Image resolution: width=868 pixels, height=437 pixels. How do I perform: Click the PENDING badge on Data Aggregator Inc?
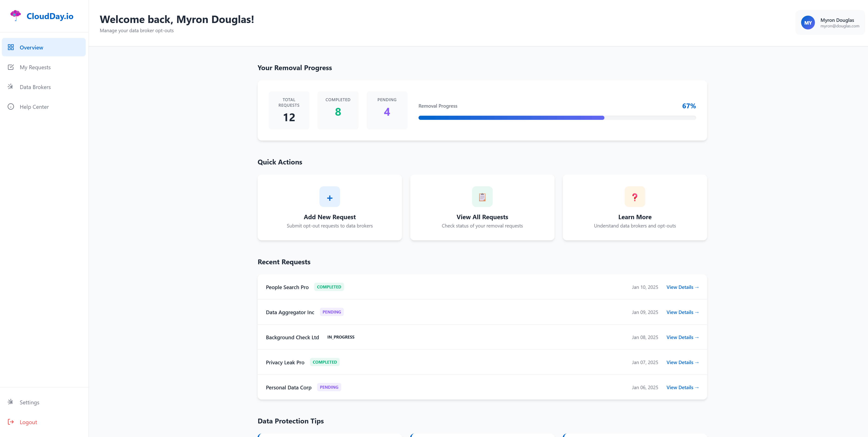click(332, 312)
